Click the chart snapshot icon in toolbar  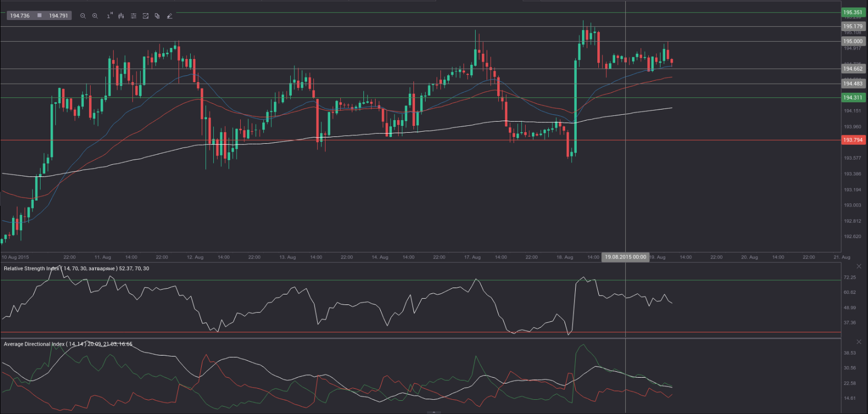(x=145, y=16)
